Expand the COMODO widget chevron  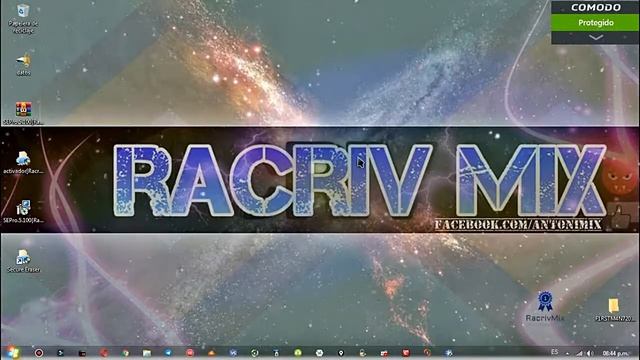click(x=596, y=37)
